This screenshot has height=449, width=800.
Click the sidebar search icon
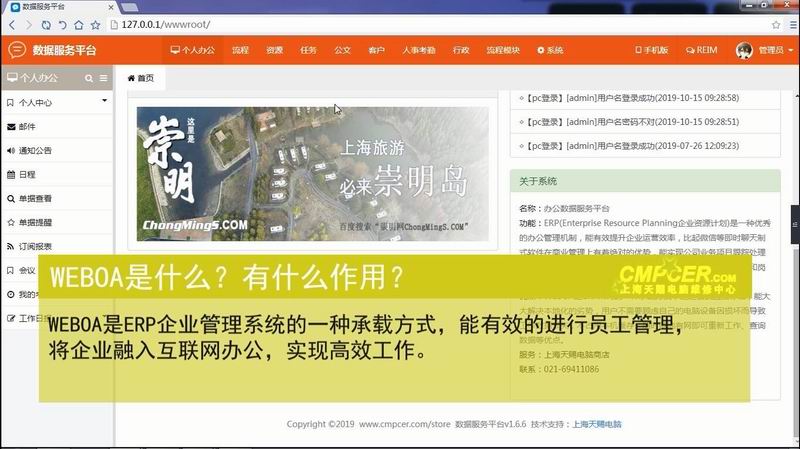coord(89,78)
